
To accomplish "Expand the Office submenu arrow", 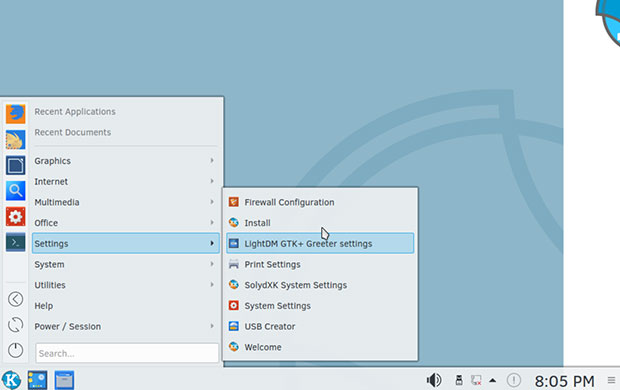I will tap(212, 223).
